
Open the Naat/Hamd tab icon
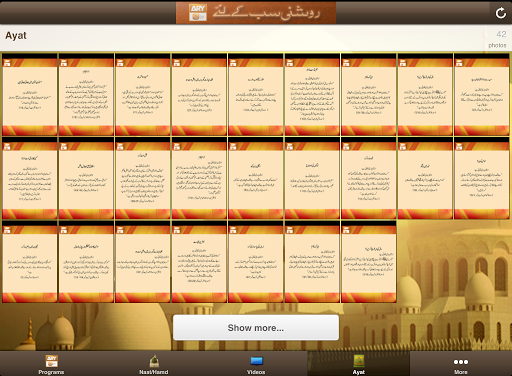pyautogui.click(x=154, y=361)
